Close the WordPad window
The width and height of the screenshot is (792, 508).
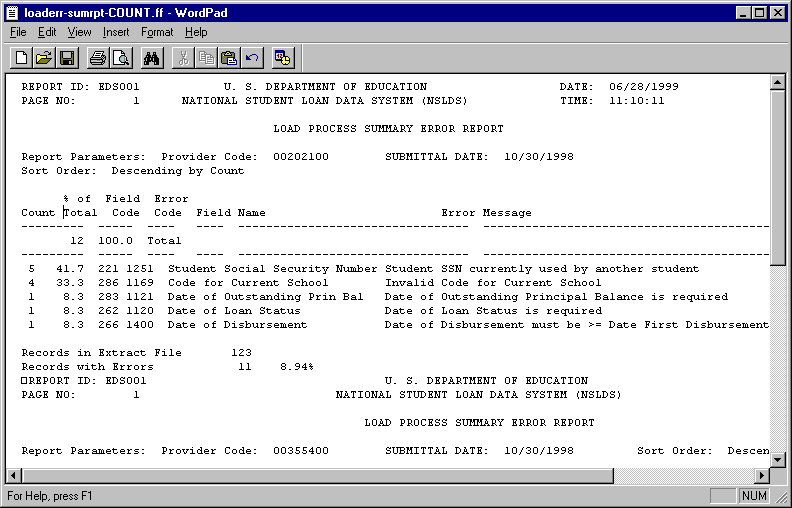click(777, 13)
